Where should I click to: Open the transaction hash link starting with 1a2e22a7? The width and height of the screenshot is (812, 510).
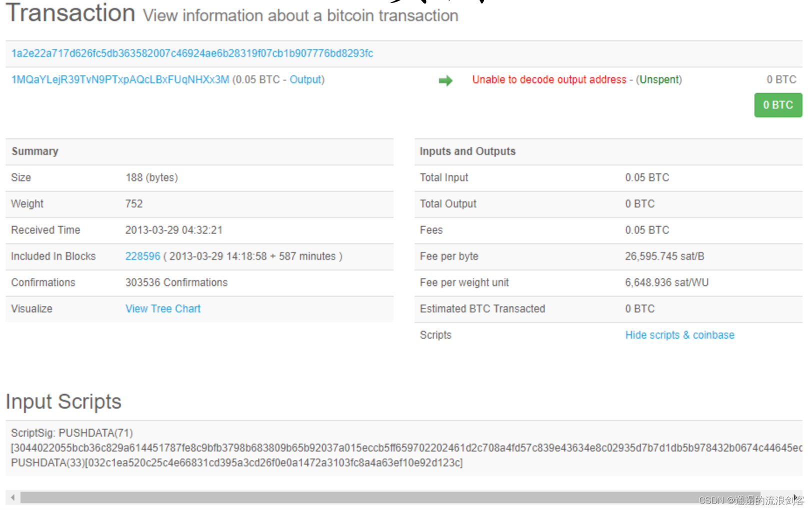click(192, 53)
